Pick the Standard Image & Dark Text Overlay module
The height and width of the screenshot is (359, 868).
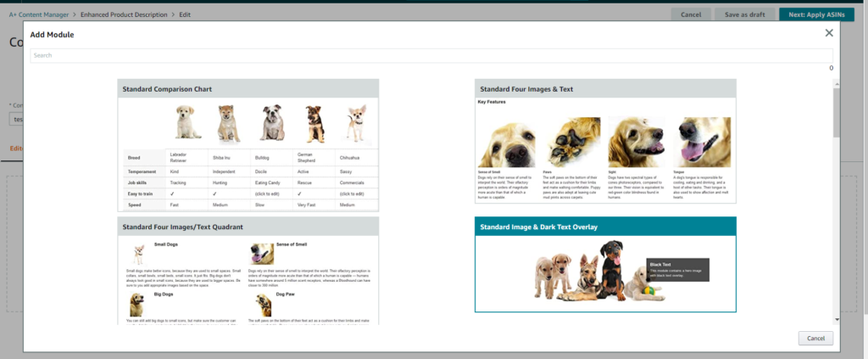[605, 264]
